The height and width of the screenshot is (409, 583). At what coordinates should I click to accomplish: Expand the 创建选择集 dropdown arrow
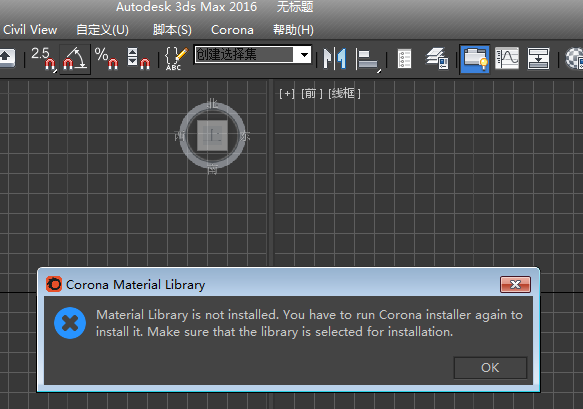(x=304, y=55)
